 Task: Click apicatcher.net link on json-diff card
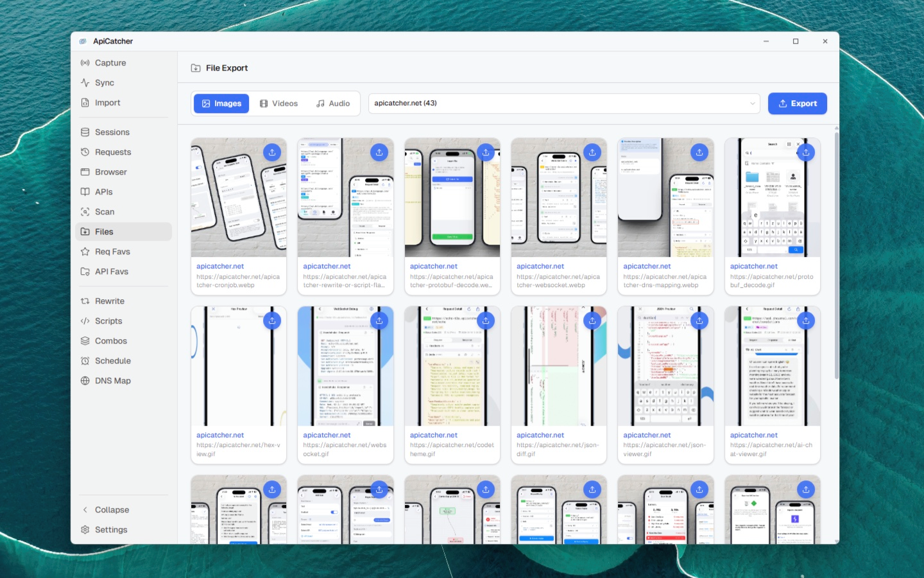click(540, 435)
